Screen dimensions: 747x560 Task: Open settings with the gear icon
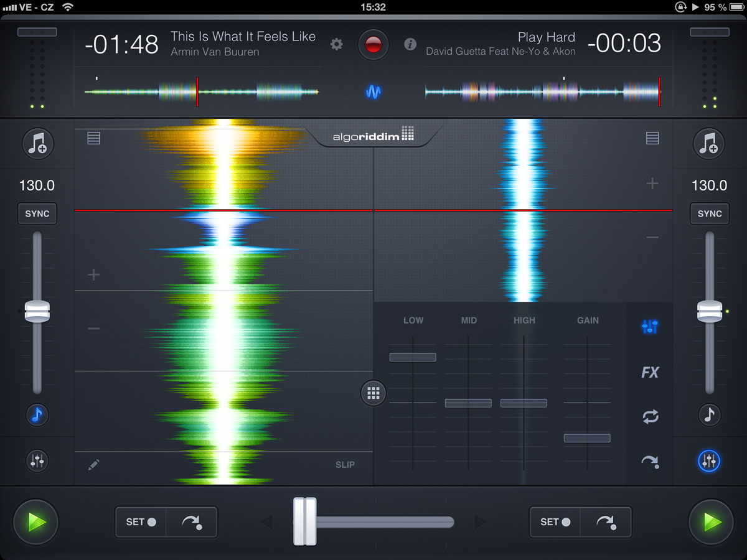[337, 44]
